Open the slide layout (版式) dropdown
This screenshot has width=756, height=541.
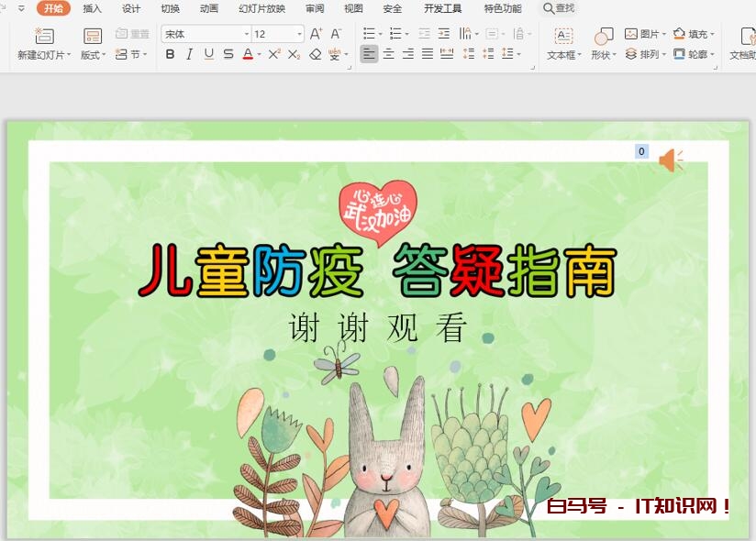pos(93,55)
